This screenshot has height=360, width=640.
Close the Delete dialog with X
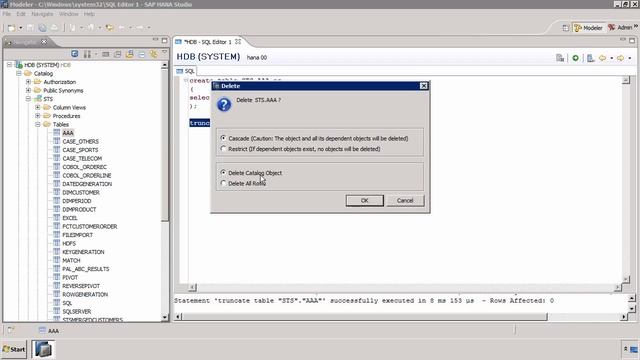[x=424, y=86]
